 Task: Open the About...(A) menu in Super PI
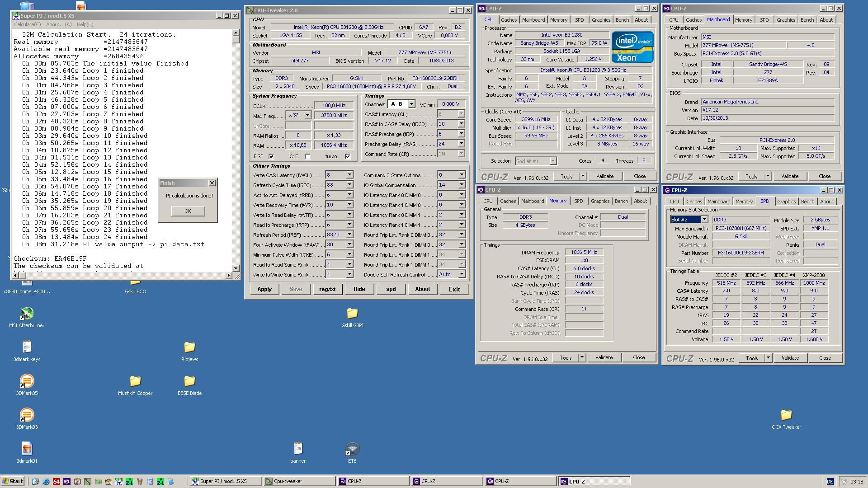point(59,24)
